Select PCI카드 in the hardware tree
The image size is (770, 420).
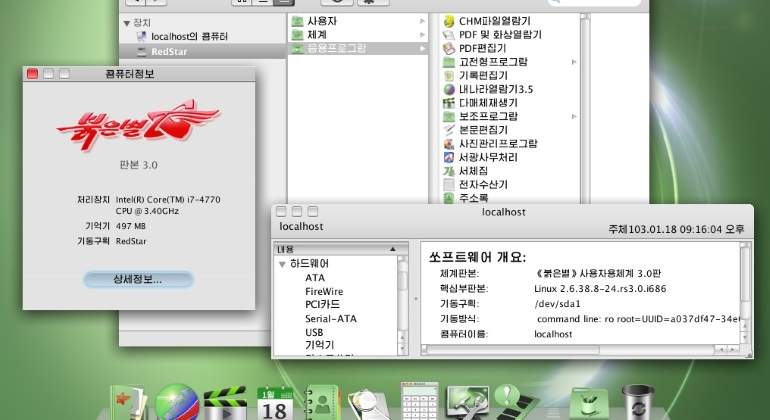[x=322, y=305]
